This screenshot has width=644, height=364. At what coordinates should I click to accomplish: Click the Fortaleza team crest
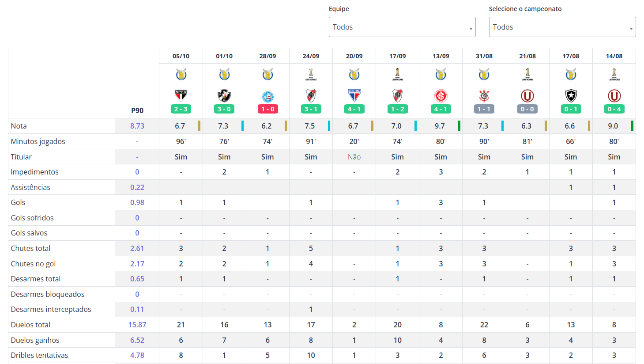(354, 95)
